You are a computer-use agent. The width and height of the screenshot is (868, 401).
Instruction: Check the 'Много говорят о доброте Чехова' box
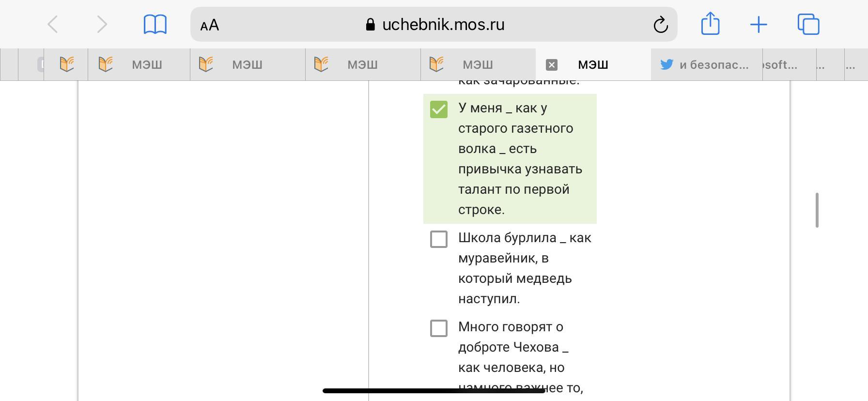(x=439, y=328)
